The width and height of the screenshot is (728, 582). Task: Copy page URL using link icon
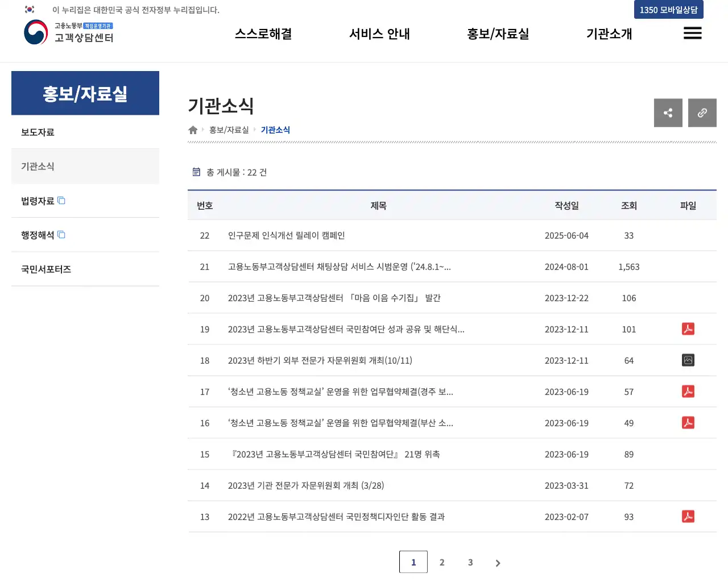tap(702, 113)
